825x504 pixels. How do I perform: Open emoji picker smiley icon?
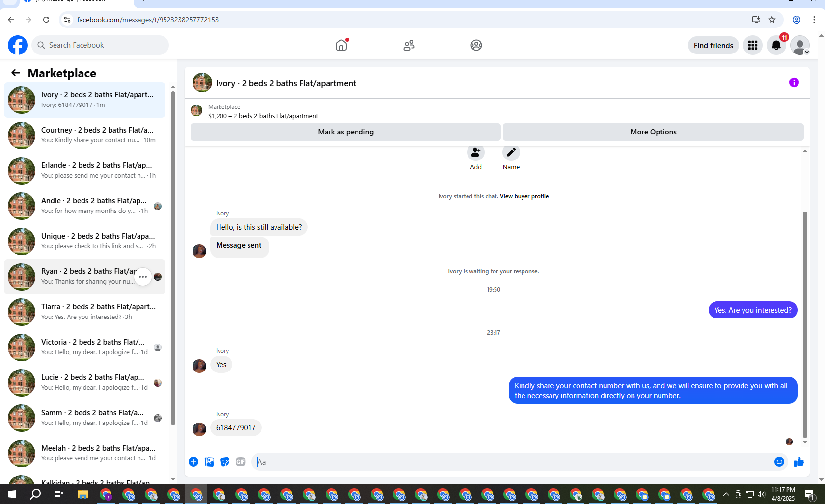(779, 462)
